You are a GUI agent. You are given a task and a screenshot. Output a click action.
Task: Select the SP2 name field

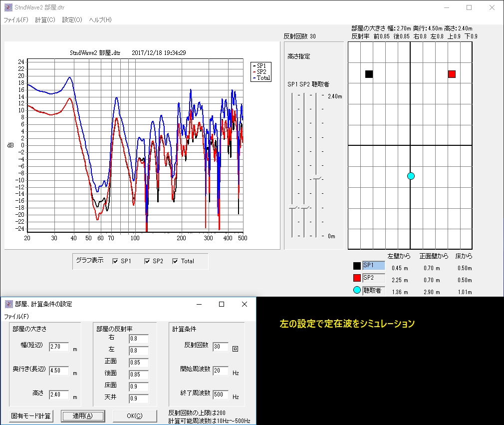click(373, 278)
